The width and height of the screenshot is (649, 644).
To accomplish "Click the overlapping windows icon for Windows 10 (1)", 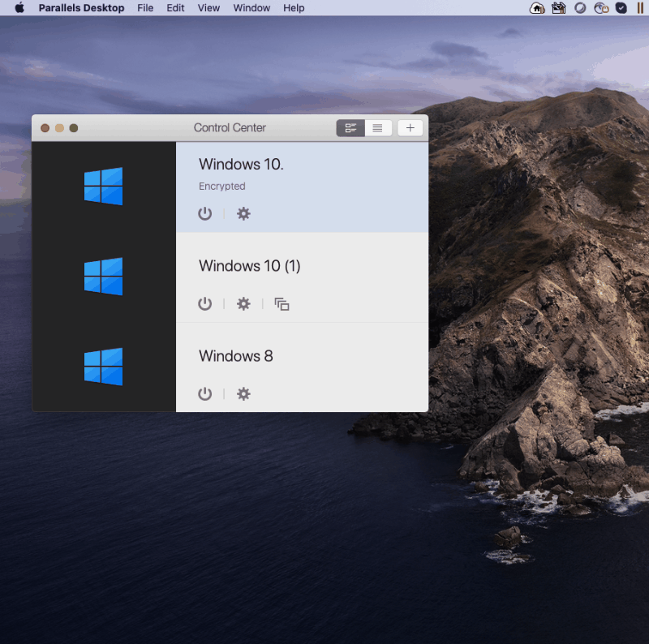I will pyautogui.click(x=282, y=304).
